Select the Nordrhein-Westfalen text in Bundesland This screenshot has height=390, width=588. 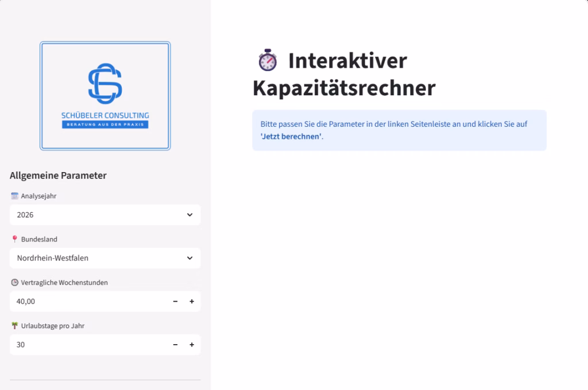tap(53, 258)
